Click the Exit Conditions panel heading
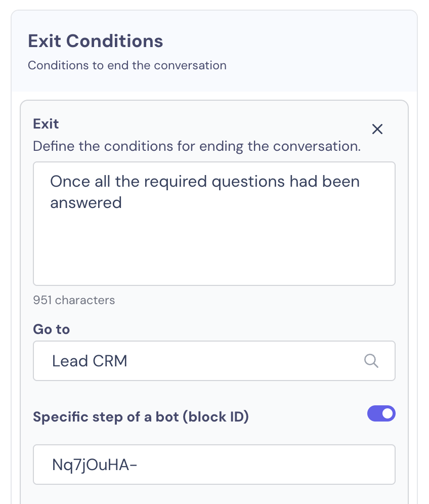Viewport: 429px width, 504px height. click(96, 41)
